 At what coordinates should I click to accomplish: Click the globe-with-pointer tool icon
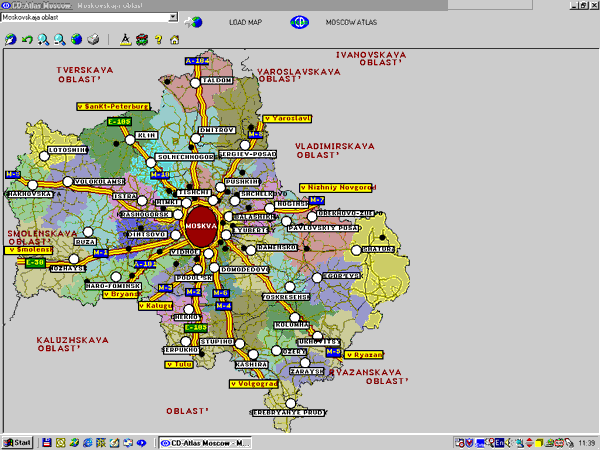coord(10,39)
